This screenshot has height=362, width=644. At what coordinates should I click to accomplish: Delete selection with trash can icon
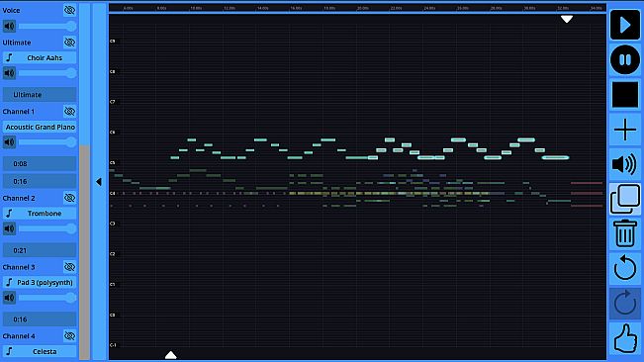coord(624,233)
